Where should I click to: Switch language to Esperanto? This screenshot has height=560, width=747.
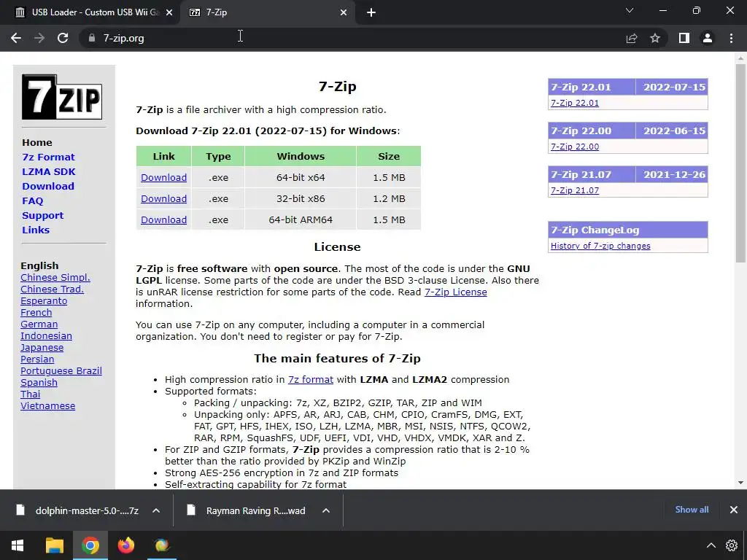tap(44, 301)
